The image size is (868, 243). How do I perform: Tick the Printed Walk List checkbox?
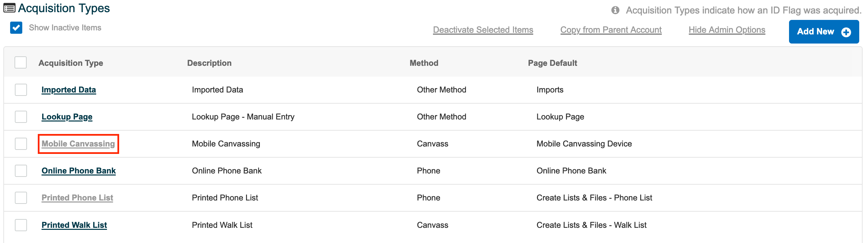click(x=21, y=225)
